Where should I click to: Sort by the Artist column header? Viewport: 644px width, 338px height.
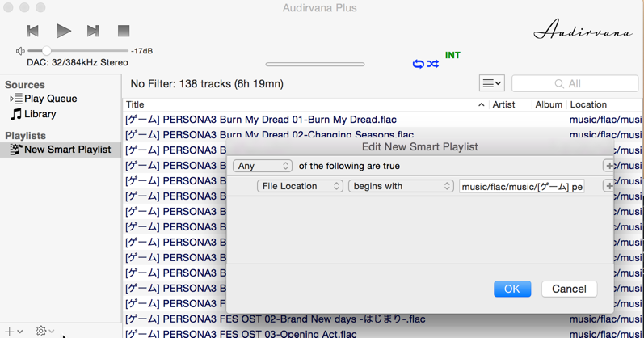[x=503, y=104]
